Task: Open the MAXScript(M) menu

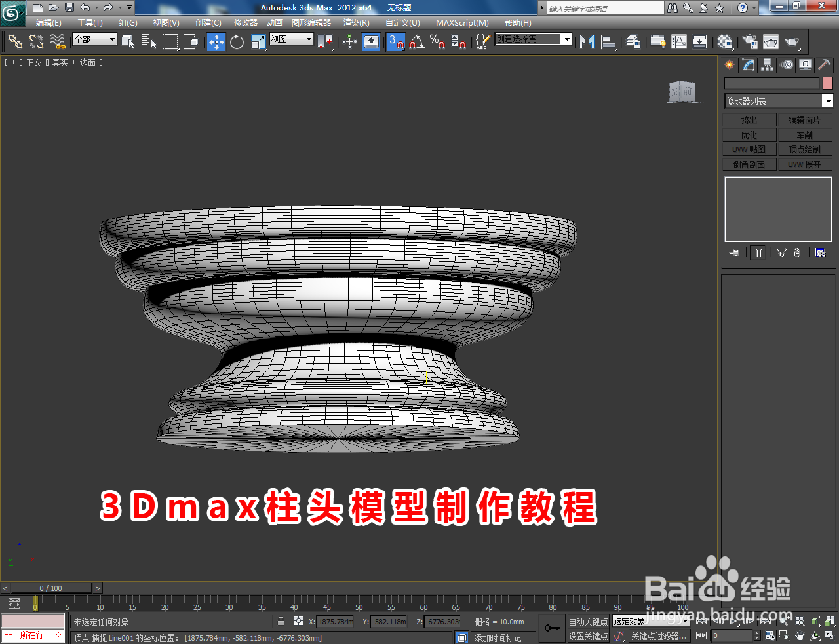Action: [x=462, y=23]
